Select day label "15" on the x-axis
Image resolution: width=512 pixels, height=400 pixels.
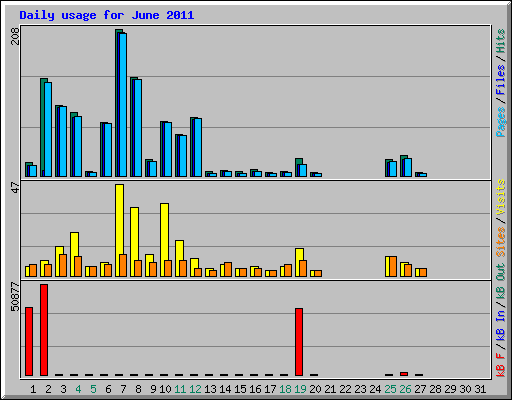tap(240, 389)
